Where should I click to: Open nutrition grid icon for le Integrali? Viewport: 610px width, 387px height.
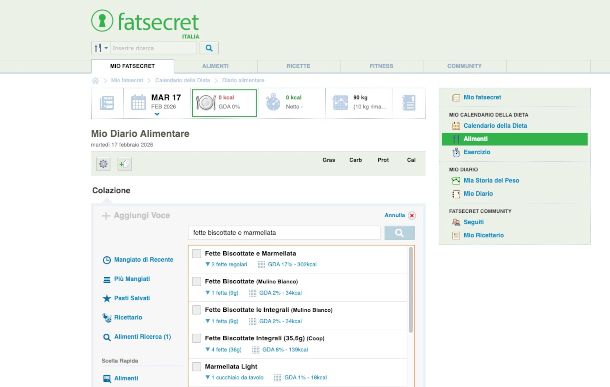point(252,322)
